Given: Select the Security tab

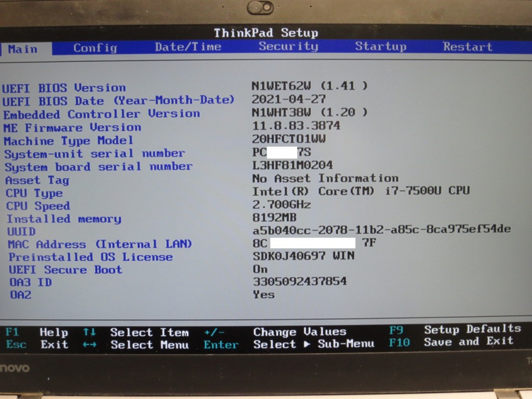Looking at the screenshot, I should (288, 46).
